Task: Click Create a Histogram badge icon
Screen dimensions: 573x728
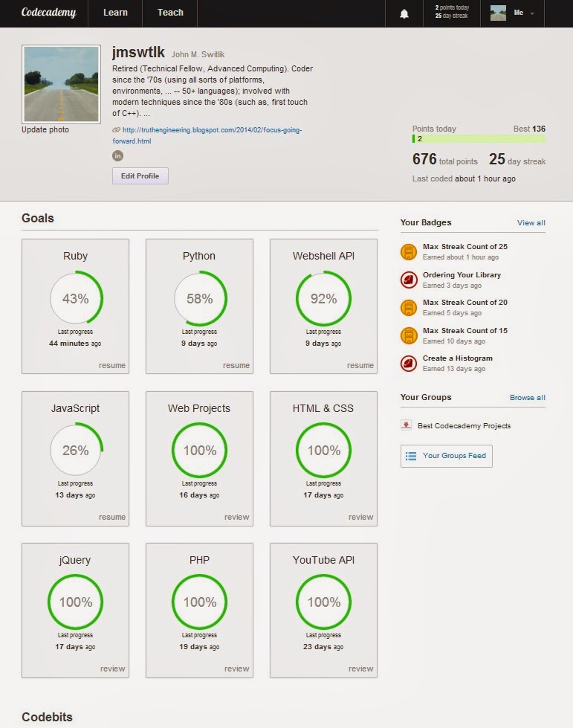Action: (409, 364)
